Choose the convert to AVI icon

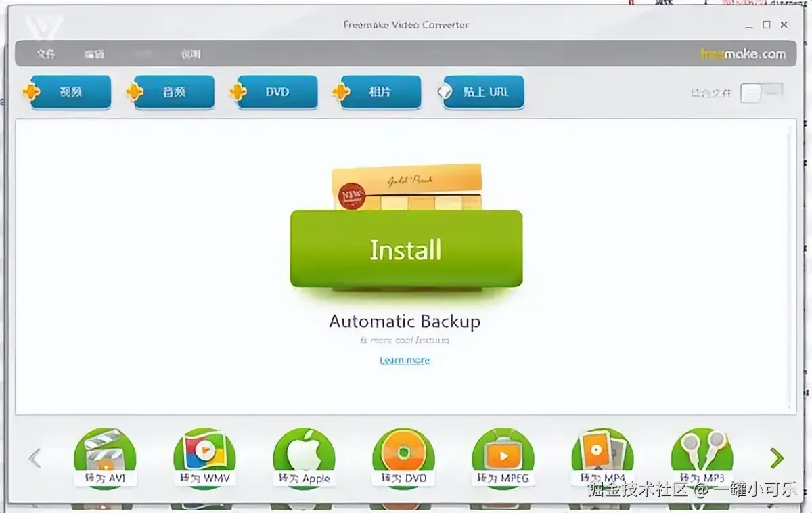pos(105,459)
